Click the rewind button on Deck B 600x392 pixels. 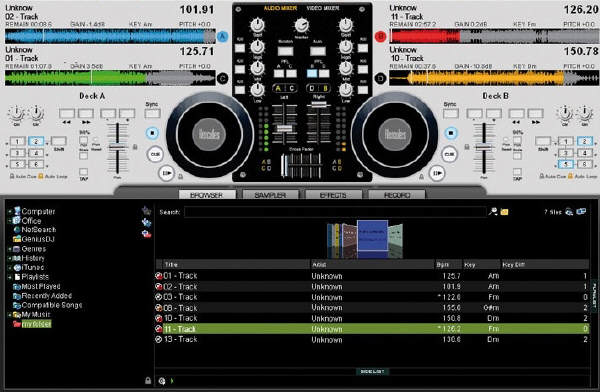(x=516, y=113)
